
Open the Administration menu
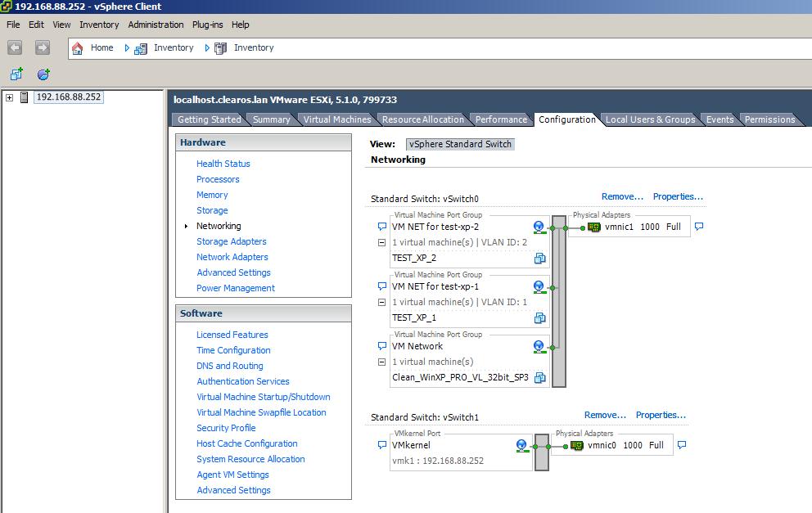pyautogui.click(x=156, y=25)
